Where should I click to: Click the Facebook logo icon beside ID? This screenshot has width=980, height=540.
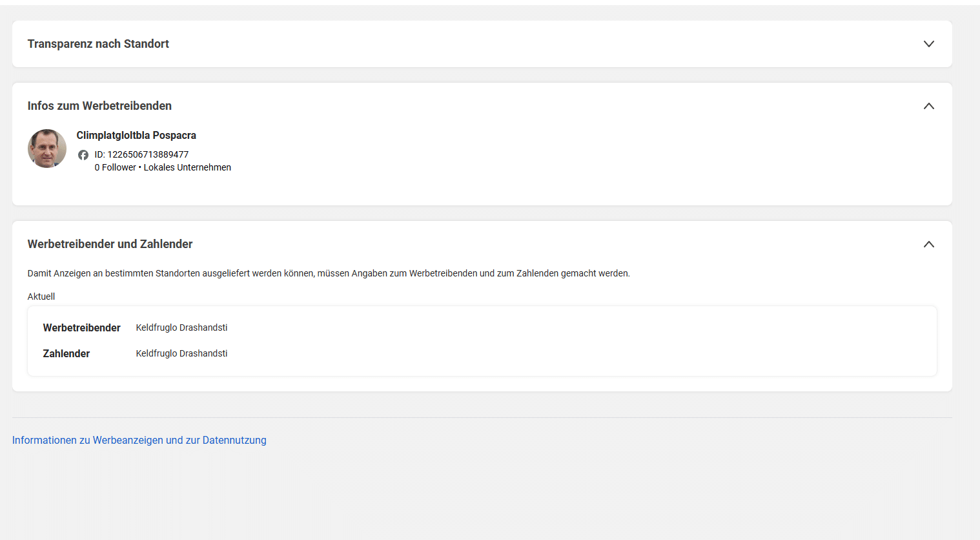tap(83, 155)
